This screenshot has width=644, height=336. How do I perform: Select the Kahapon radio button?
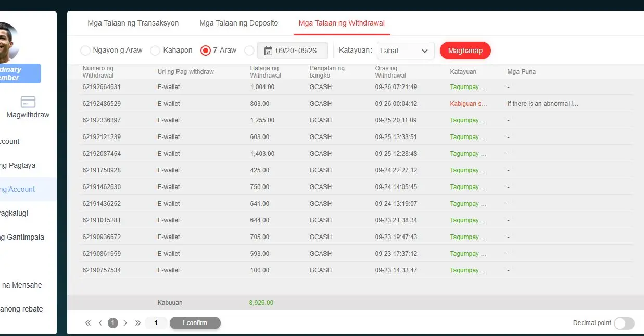click(155, 51)
